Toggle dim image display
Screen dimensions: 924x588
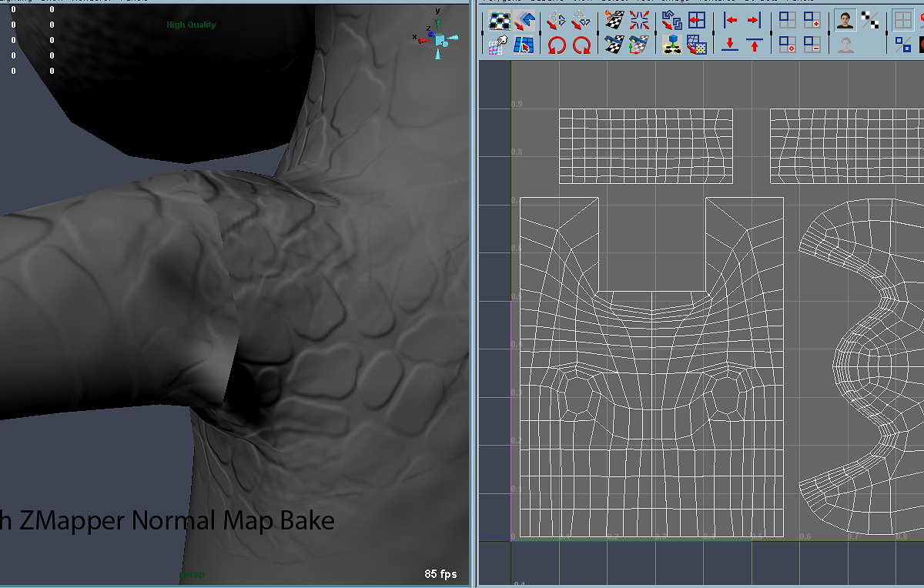tap(846, 45)
